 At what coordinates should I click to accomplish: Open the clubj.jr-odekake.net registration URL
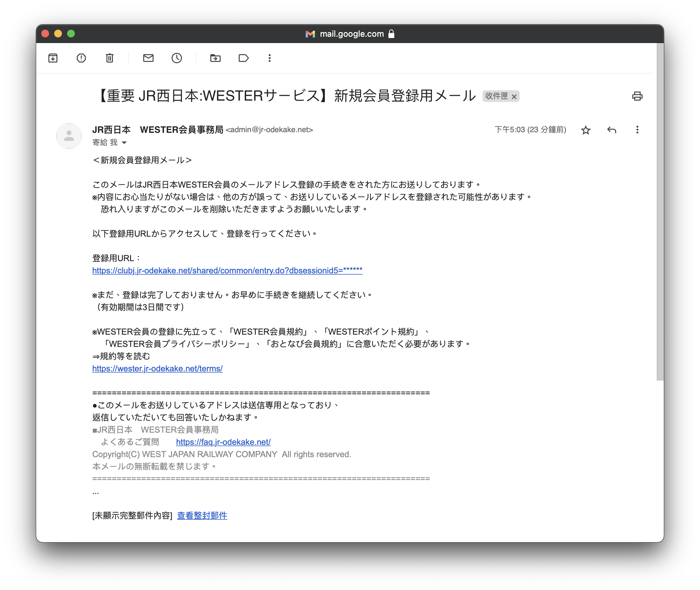pos(227,270)
